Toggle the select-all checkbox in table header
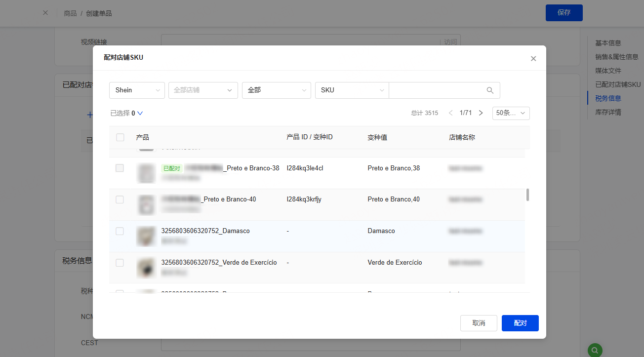This screenshot has height=357, width=644. 120,137
